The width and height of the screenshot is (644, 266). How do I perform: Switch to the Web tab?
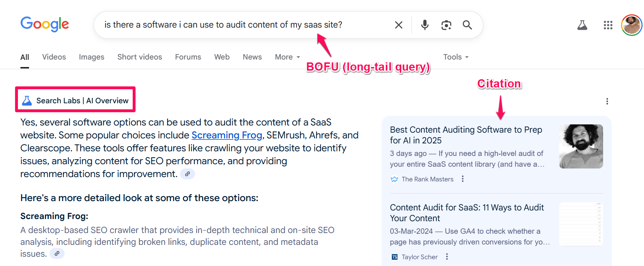pos(222,57)
